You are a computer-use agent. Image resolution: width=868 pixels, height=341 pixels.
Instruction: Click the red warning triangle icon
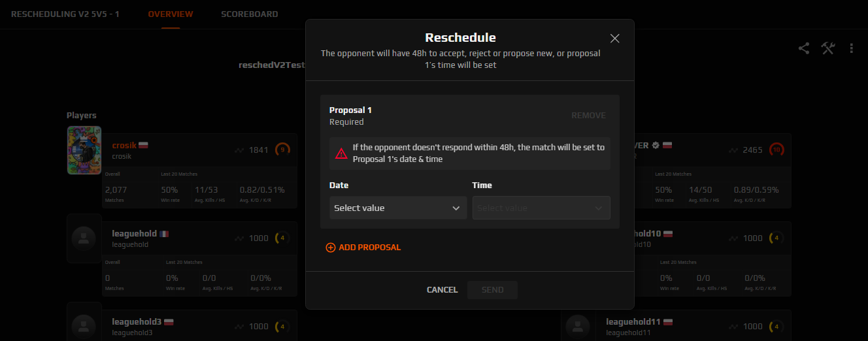(x=341, y=154)
